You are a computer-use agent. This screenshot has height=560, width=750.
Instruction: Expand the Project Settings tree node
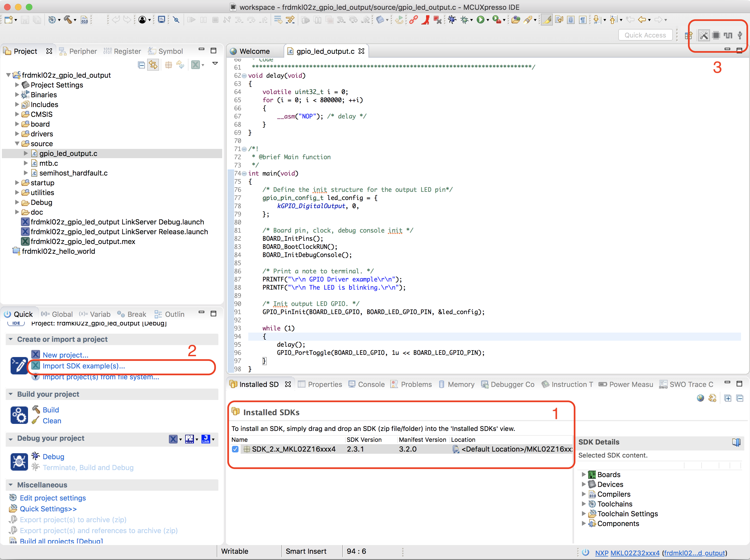point(17,85)
